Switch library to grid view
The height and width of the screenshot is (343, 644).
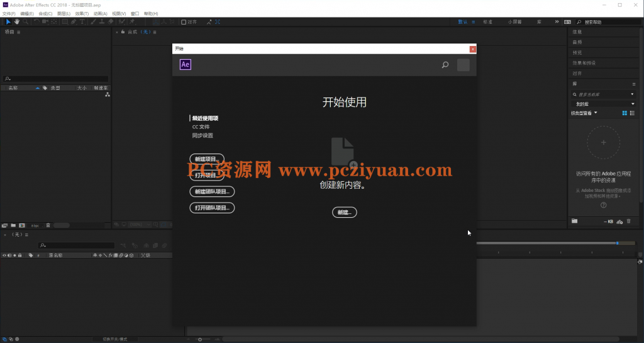625,113
